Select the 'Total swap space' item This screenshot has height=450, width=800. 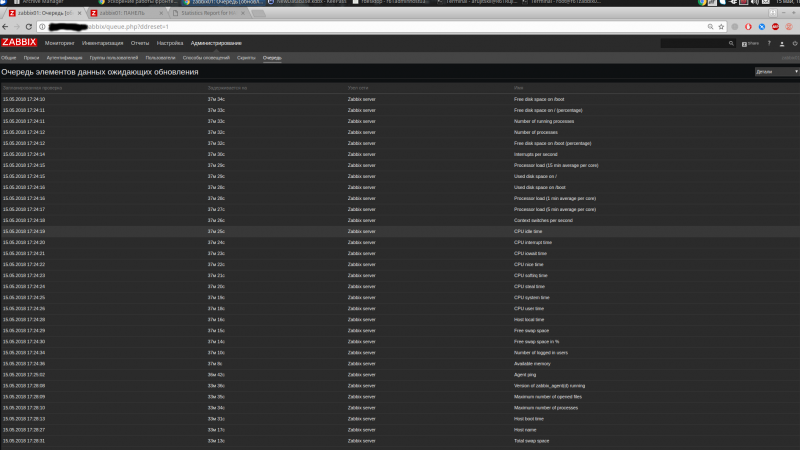tap(532, 441)
